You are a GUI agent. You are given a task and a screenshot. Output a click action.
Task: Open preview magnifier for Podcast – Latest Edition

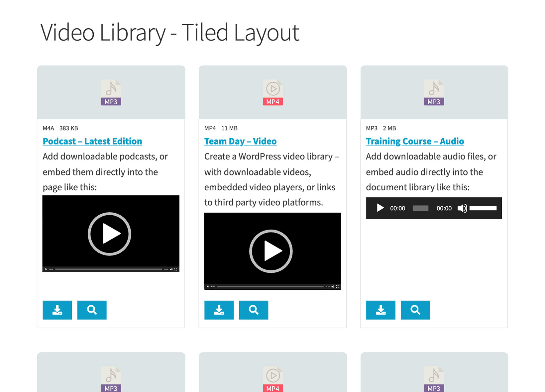[x=92, y=310]
